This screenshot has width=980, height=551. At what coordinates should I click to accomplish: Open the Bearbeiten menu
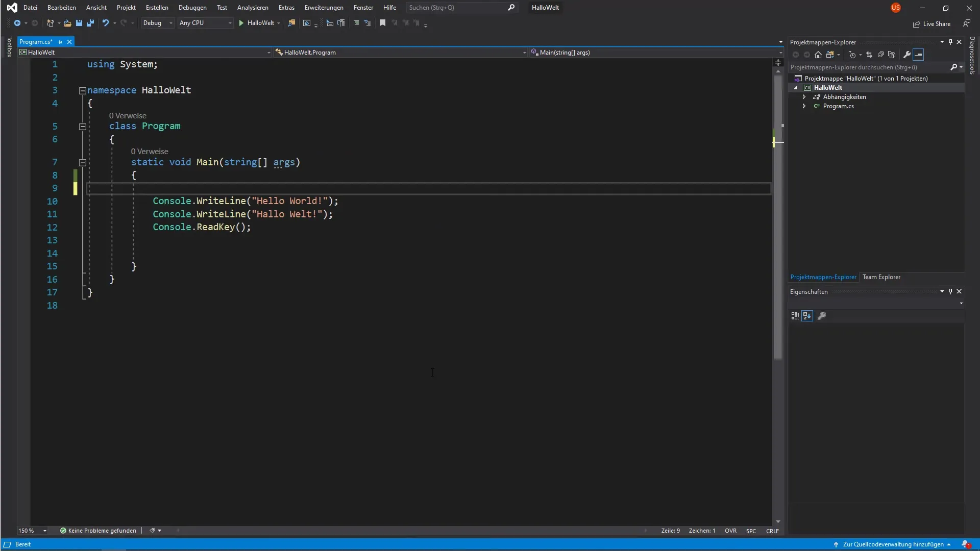[62, 8]
